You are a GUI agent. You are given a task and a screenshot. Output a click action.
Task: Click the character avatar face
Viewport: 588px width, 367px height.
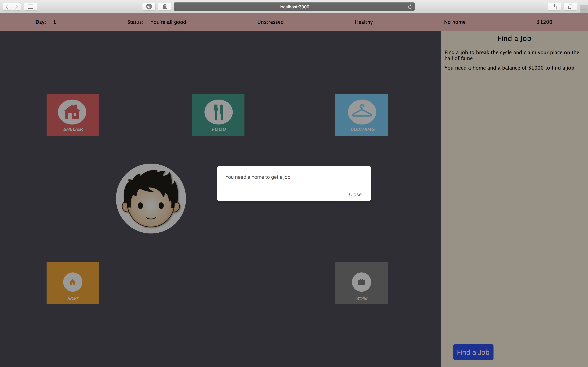click(151, 198)
